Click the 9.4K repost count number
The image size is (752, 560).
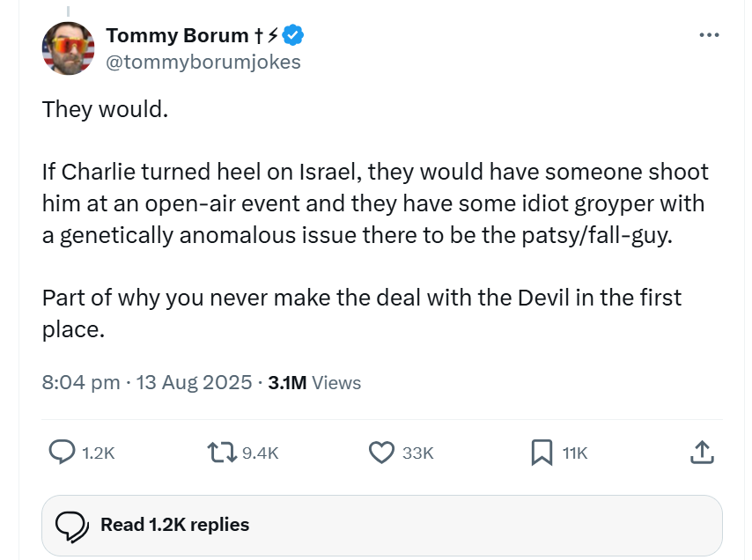click(260, 453)
